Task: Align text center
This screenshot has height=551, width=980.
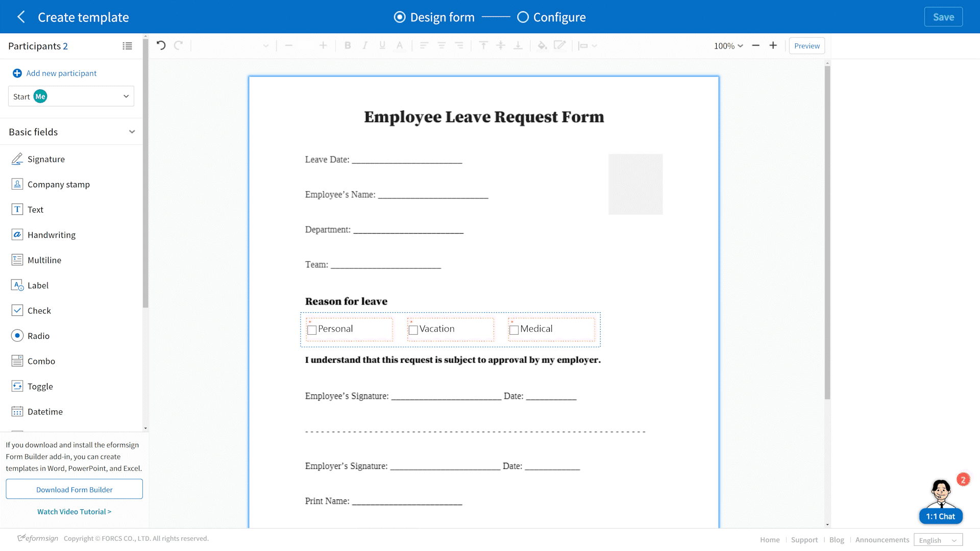Action: pyautogui.click(x=442, y=45)
